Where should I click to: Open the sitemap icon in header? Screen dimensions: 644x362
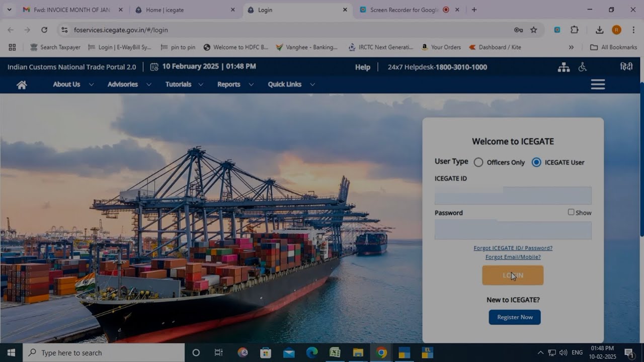pos(563,67)
